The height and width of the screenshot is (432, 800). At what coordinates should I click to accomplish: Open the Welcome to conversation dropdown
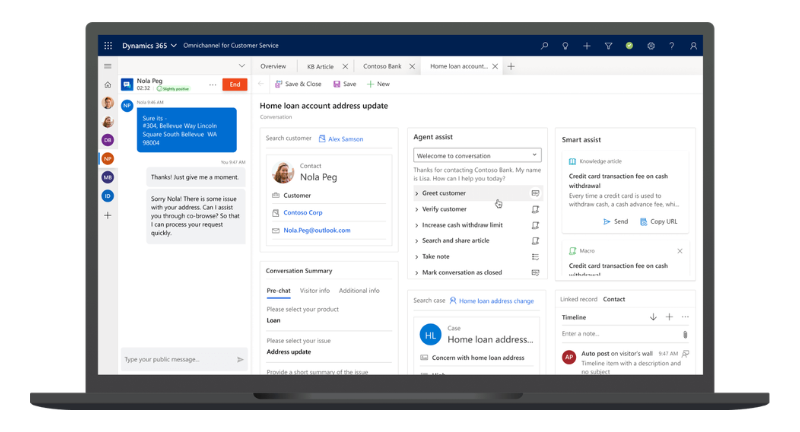pyautogui.click(x=477, y=155)
